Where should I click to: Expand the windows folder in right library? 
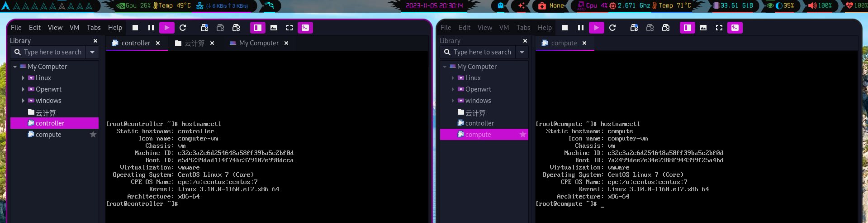(x=453, y=101)
